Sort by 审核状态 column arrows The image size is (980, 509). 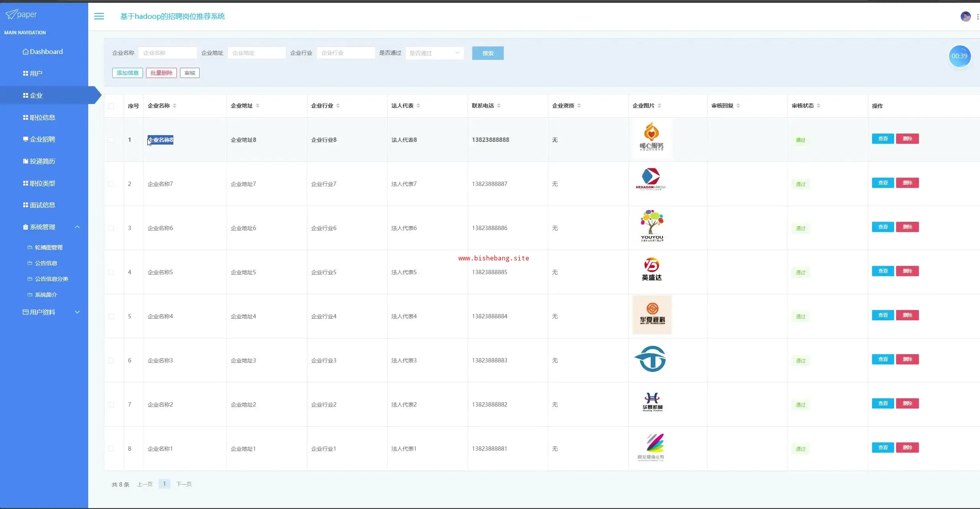click(x=819, y=106)
